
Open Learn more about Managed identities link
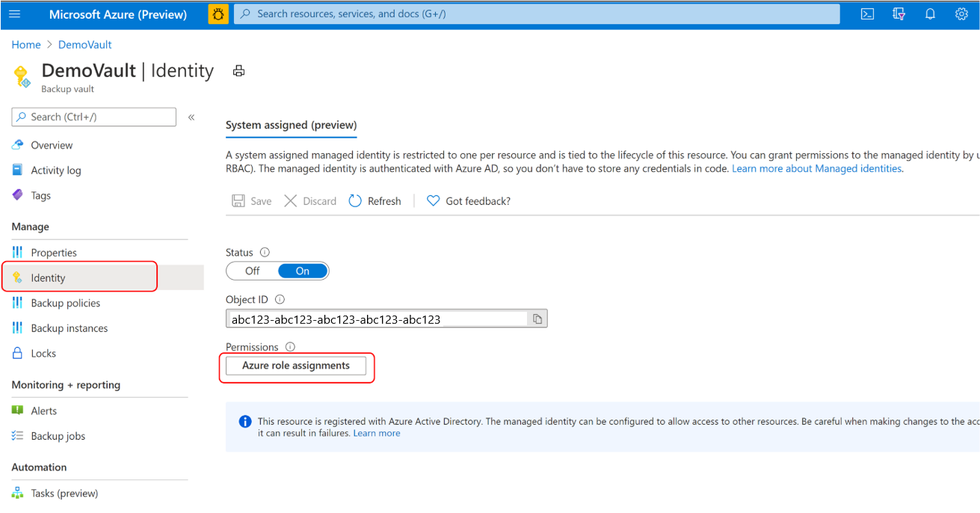[x=817, y=169]
